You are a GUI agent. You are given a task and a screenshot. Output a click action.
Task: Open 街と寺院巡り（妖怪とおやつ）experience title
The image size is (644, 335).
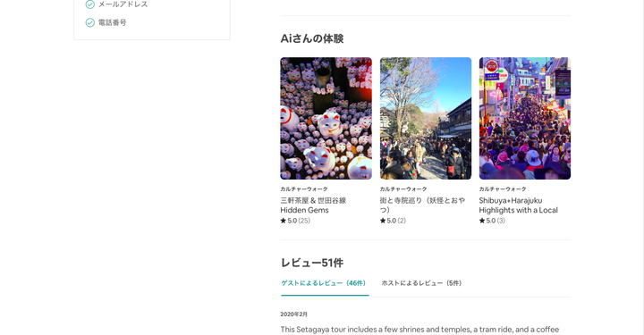pyautogui.click(x=422, y=205)
